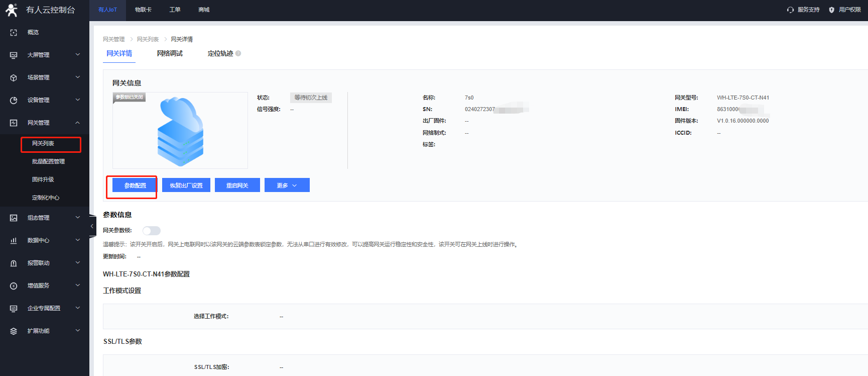Click the 大屏管理 screen icon
The height and width of the screenshot is (376, 868).
(x=14, y=55)
